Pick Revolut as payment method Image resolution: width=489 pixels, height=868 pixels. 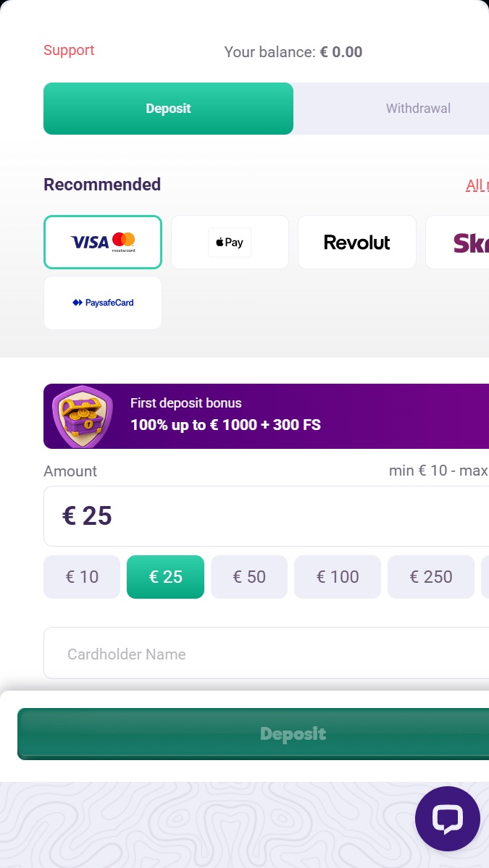356,242
